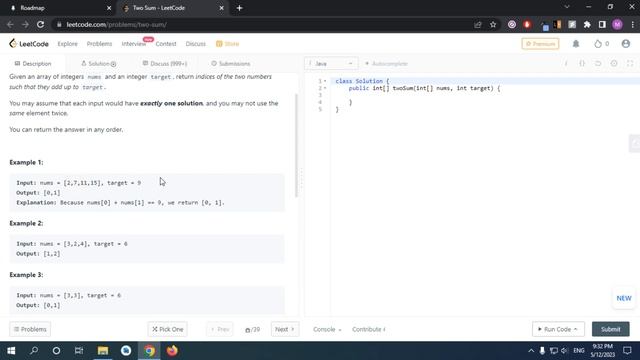Open browser tab search chevron
The width and height of the screenshot is (640, 360).
click(567, 7)
